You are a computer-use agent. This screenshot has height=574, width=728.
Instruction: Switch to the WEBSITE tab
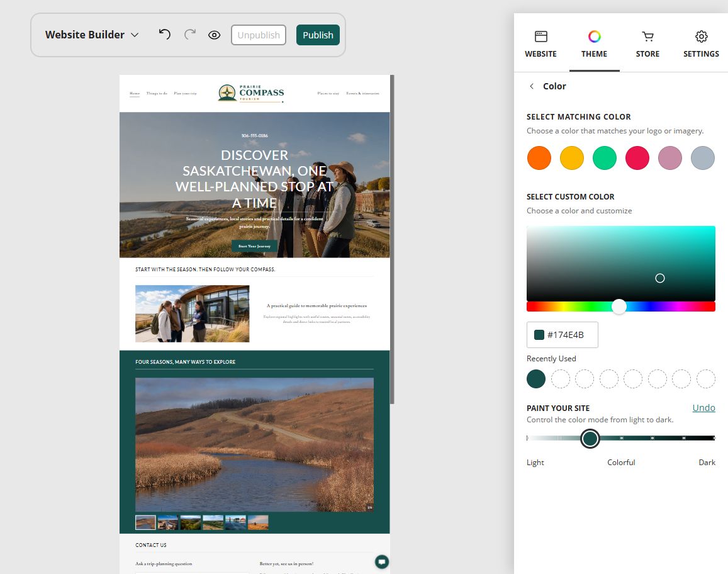541,44
